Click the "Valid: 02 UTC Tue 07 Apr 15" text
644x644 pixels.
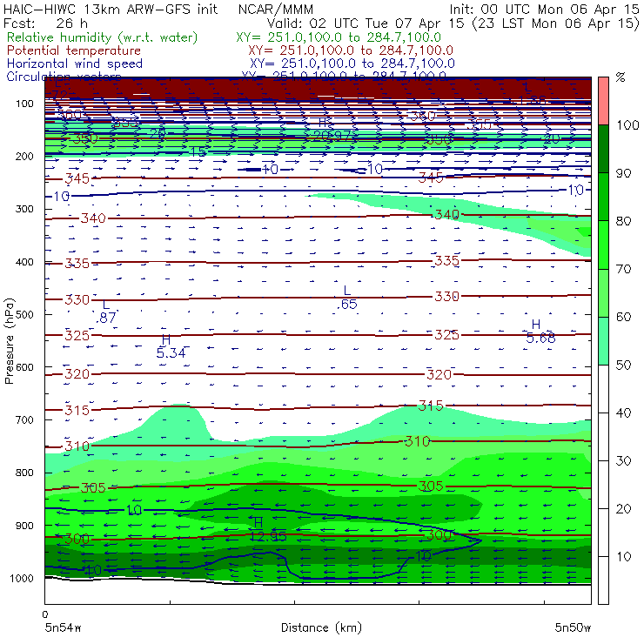pyautogui.click(x=367, y=23)
